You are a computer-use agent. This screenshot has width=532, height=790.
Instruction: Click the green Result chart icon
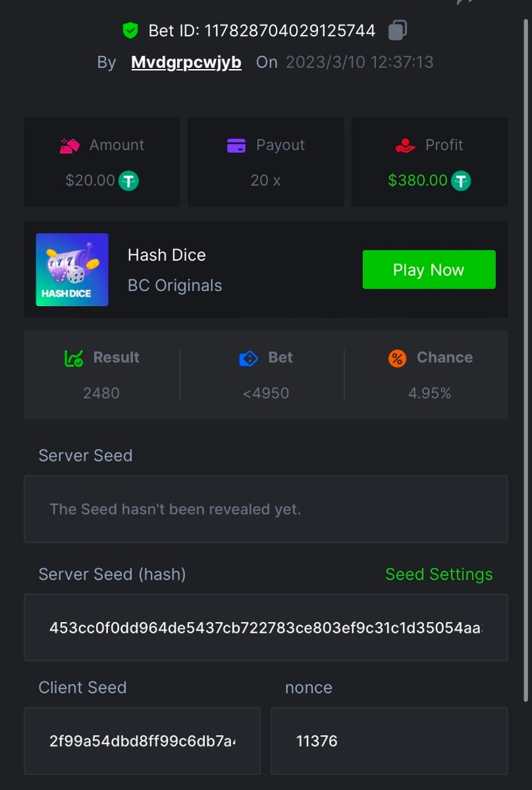[x=73, y=358]
